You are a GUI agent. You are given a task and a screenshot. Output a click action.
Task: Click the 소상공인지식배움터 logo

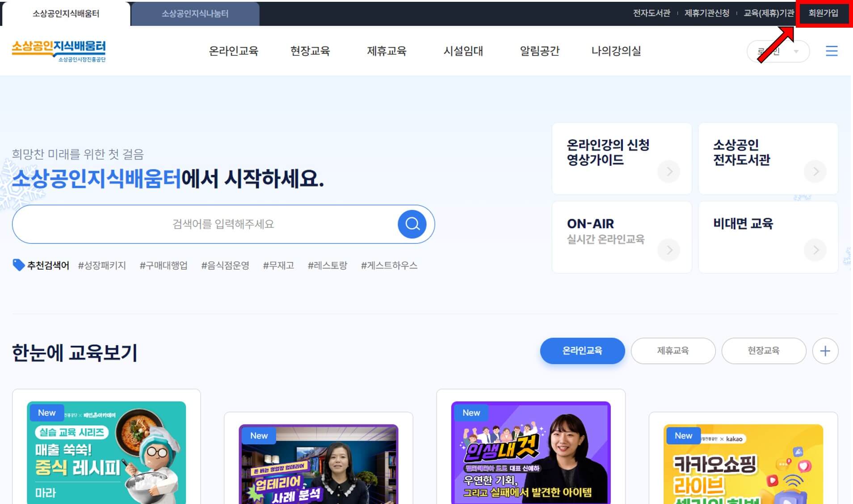(59, 51)
